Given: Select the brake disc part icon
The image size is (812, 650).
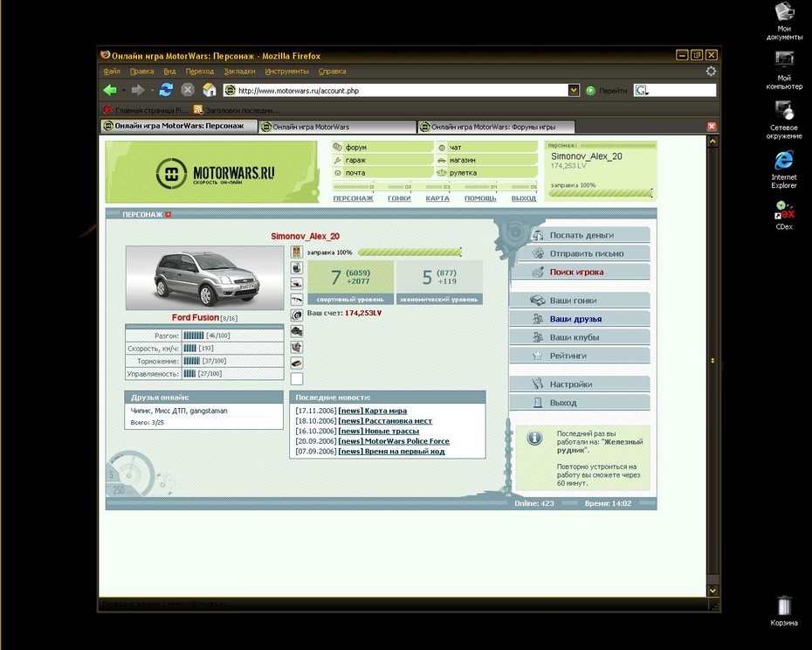Looking at the screenshot, I should click(296, 315).
